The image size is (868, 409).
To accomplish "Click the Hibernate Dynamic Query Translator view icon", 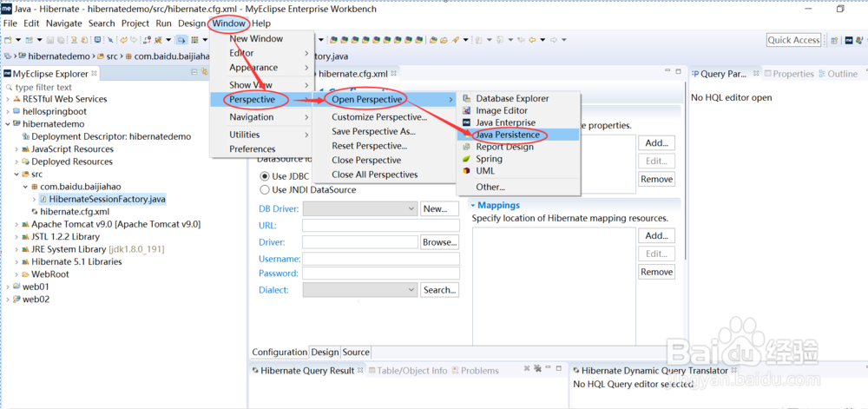I will tap(575, 370).
